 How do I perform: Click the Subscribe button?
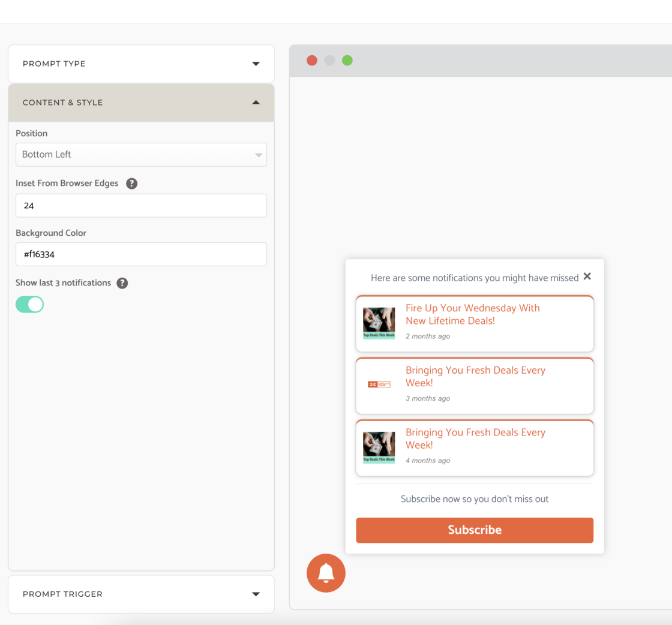click(x=475, y=530)
